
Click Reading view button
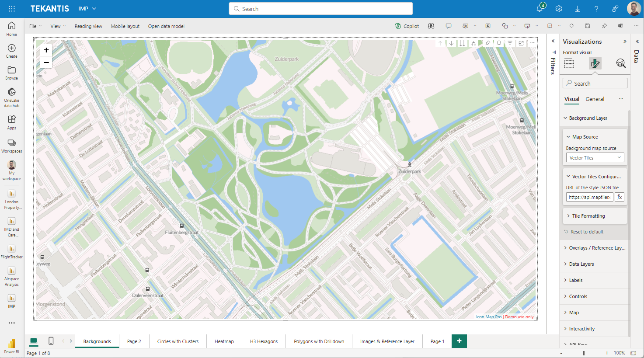(x=88, y=26)
